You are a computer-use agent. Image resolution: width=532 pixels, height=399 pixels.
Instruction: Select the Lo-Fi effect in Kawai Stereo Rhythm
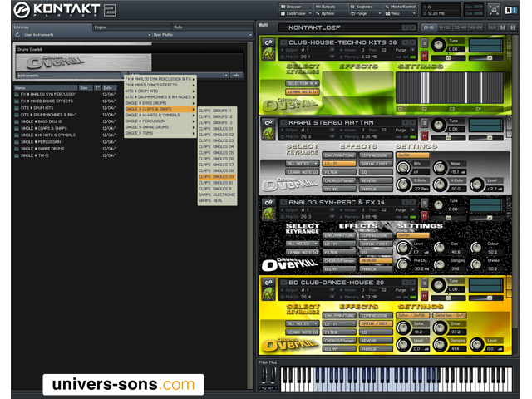[x=338, y=164]
